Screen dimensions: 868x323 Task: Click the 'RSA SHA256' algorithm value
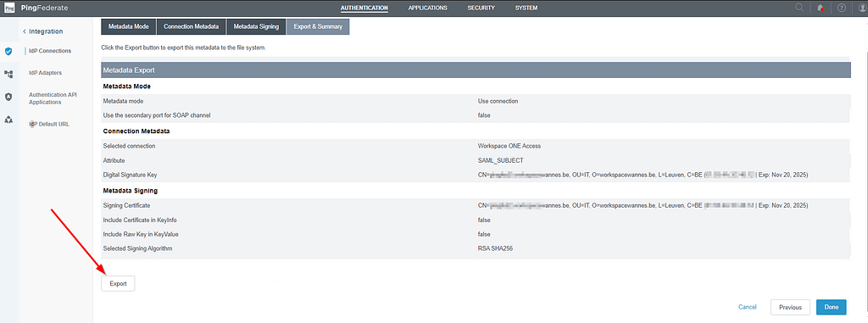click(495, 248)
